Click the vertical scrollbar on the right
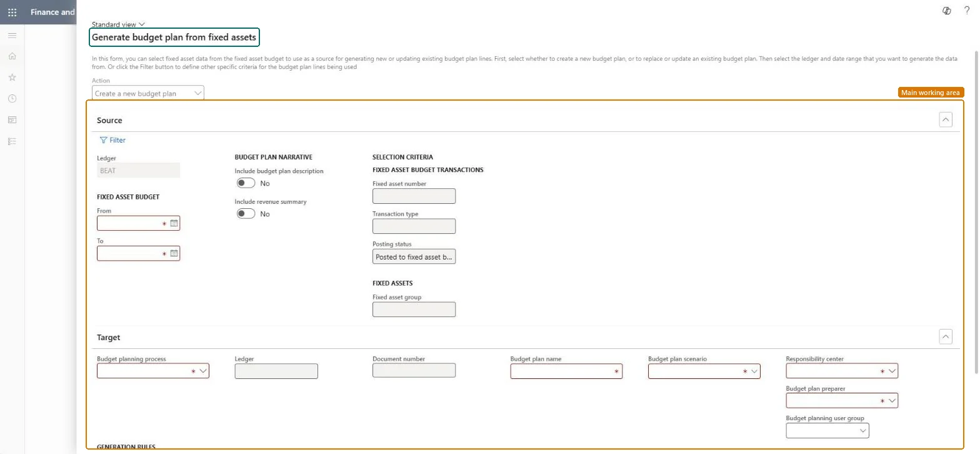The image size is (980, 454). (976, 213)
